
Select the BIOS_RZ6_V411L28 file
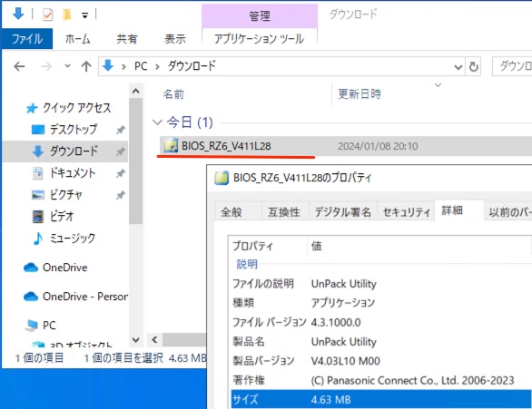[226, 146]
